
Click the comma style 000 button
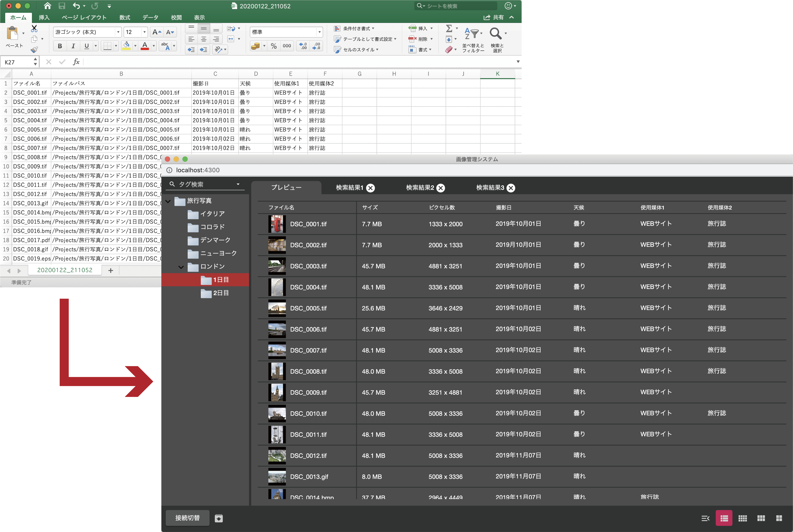pyautogui.click(x=287, y=46)
